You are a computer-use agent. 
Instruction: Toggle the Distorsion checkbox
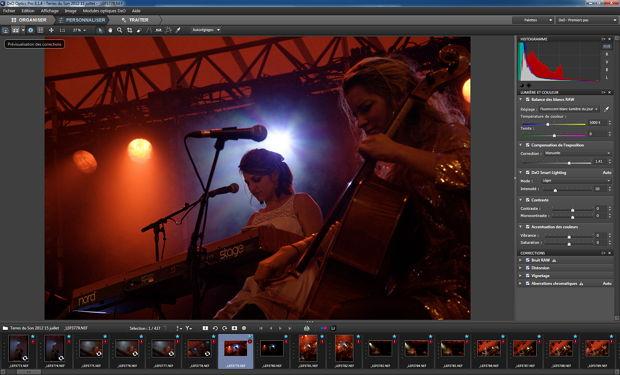527,268
